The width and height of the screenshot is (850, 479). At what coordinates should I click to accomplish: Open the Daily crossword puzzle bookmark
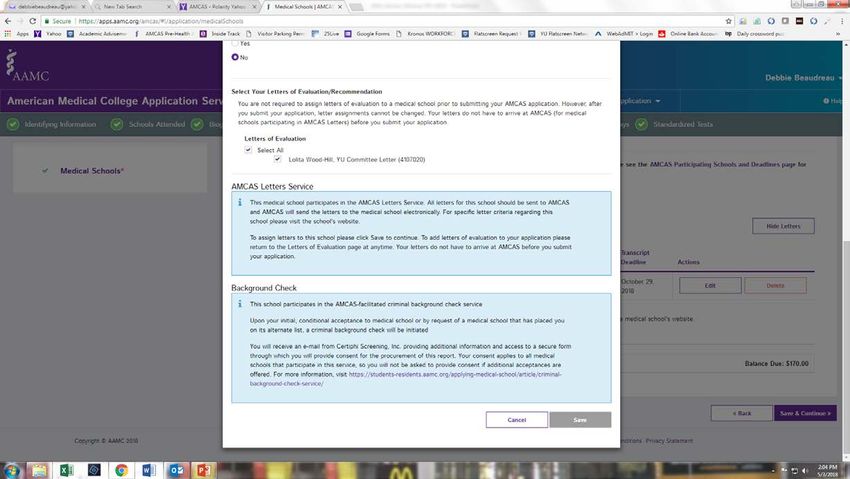click(754, 34)
